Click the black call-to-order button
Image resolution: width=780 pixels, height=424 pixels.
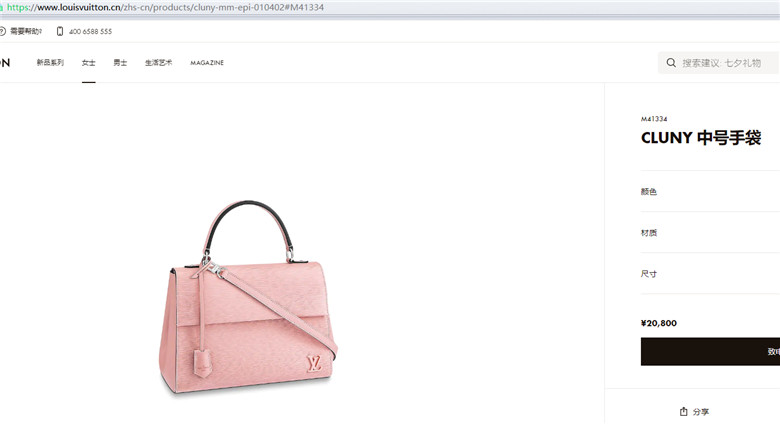(x=710, y=351)
